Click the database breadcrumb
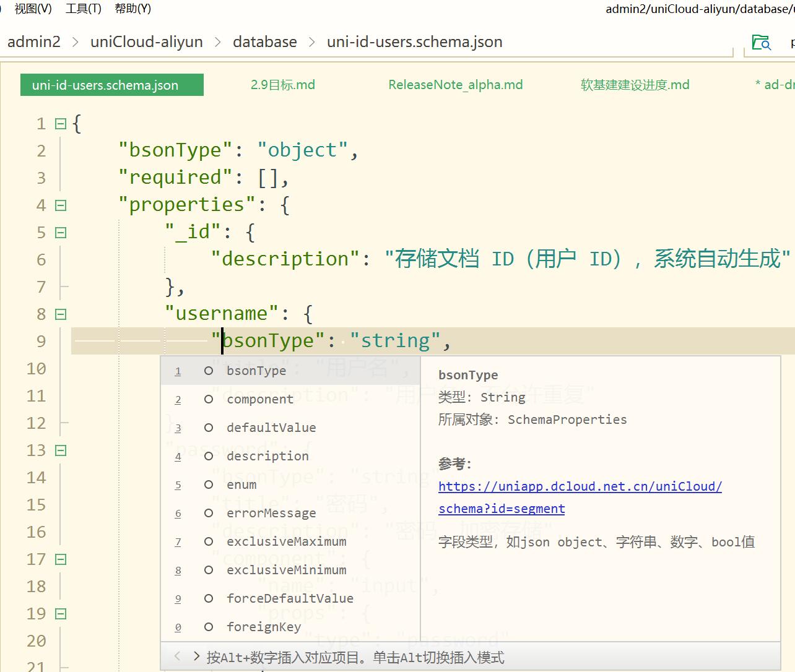The width and height of the screenshot is (795, 672). tap(265, 42)
